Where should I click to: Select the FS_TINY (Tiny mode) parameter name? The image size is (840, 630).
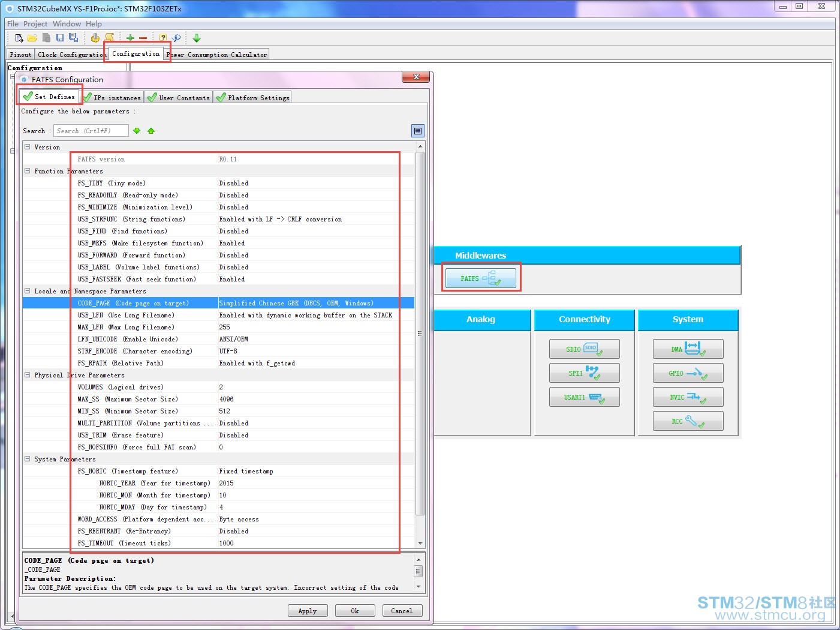pyautogui.click(x=112, y=183)
